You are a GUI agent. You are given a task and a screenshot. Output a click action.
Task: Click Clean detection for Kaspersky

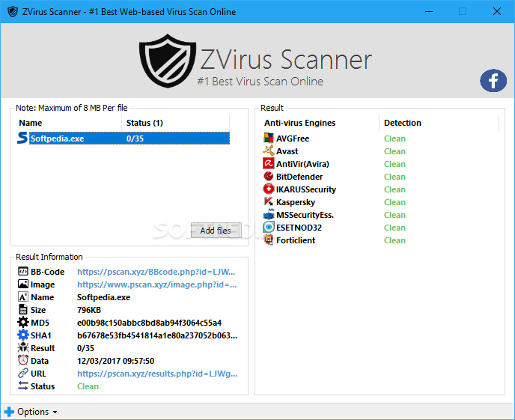pyautogui.click(x=394, y=202)
